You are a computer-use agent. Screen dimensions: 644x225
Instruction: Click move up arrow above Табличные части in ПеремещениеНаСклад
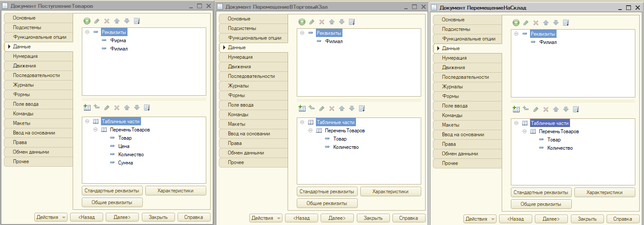click(x=556, y=109)
